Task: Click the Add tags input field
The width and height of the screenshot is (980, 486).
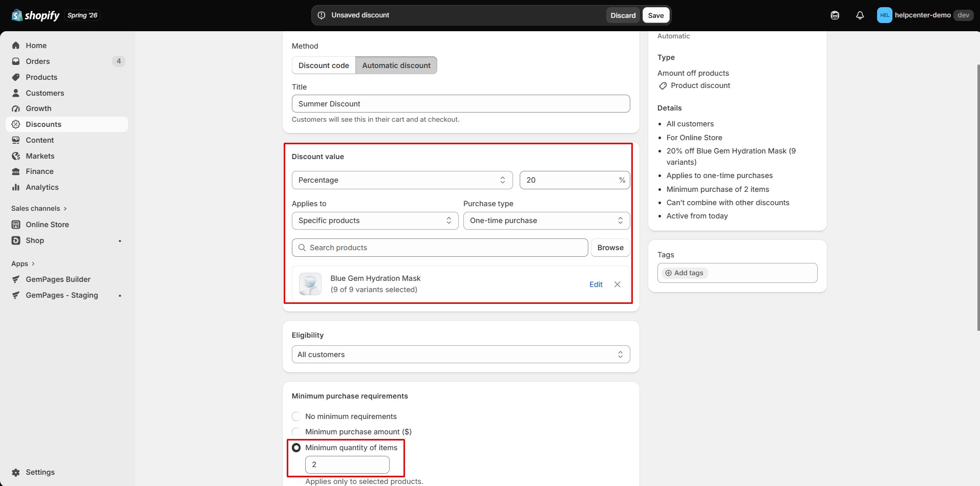Action: click(x=737, y=273)
